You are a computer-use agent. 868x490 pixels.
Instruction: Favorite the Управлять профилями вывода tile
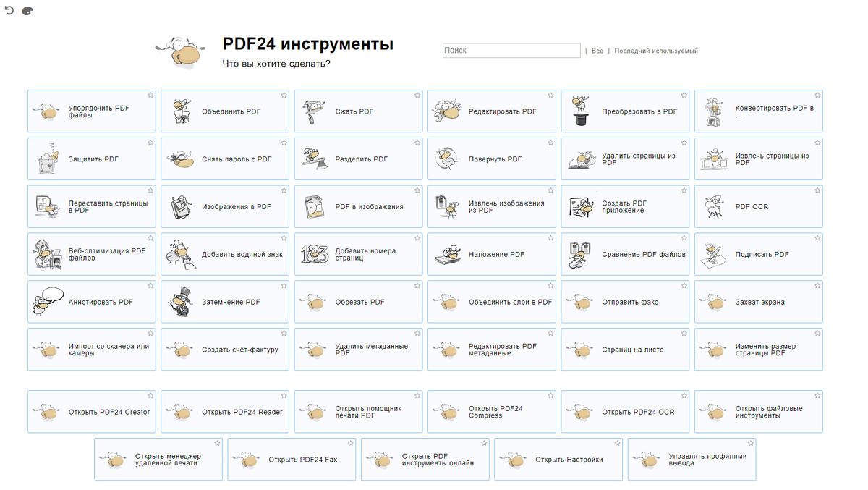point(751,443)
